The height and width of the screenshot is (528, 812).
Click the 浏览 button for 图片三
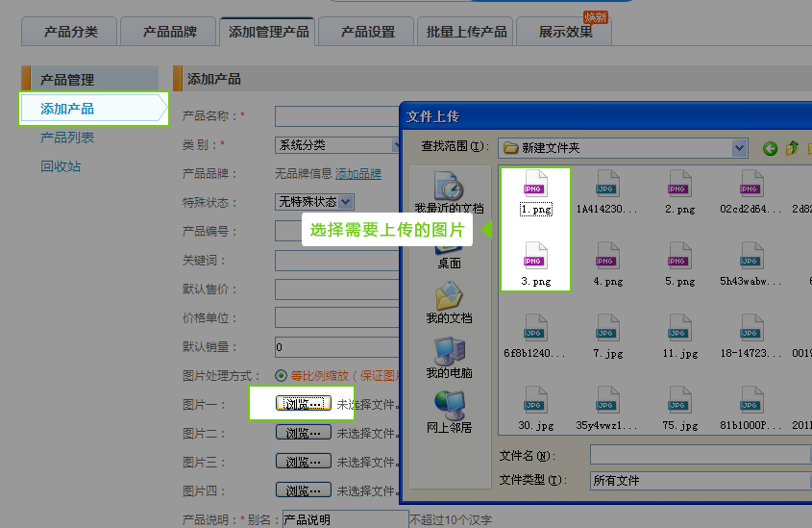tap(303, 462)
